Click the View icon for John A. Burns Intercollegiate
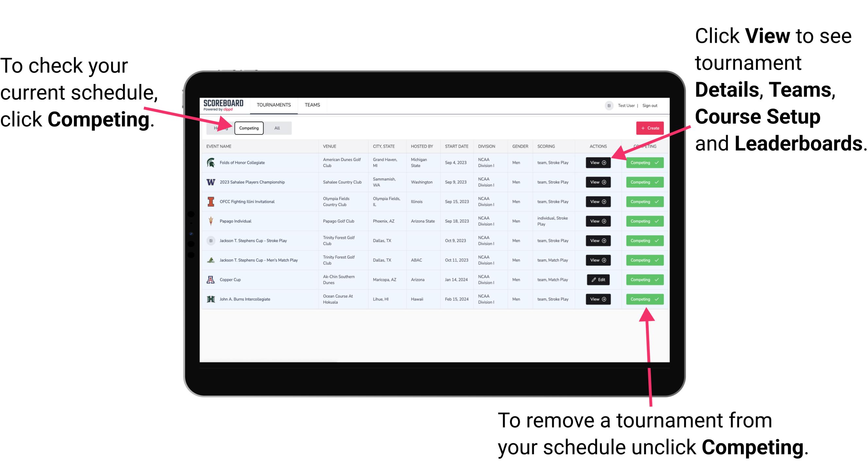Image resolution: width=868 pixels, height=467 pixels. (598, 299)
